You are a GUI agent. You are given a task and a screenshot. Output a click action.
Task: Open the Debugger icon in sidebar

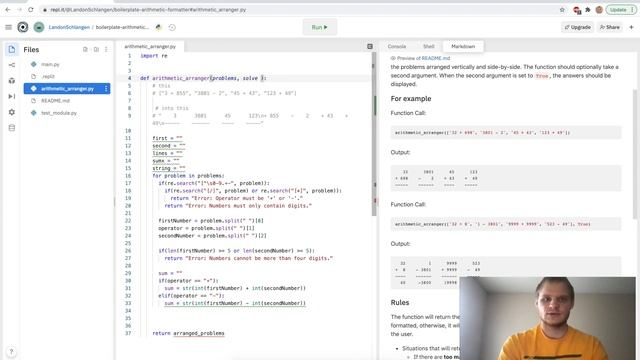click(12, 96)
